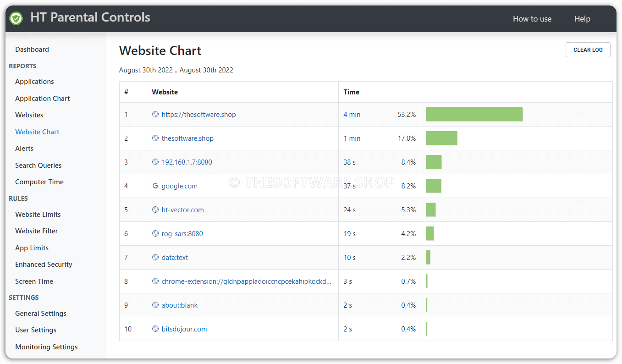This screenshot has height=364, width=622.
Task: Go to Website Limits rules
Action: [x=38, y=215]
